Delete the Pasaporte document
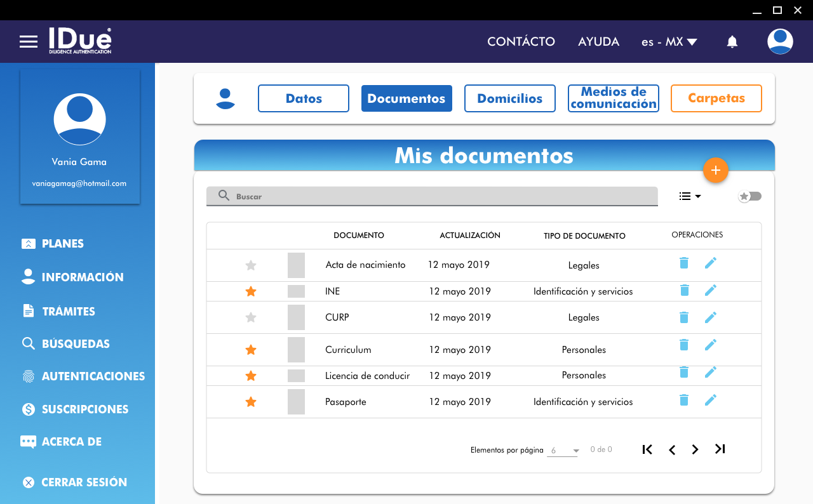The height and width of the screenshot is (504, 813). [684, 400]
